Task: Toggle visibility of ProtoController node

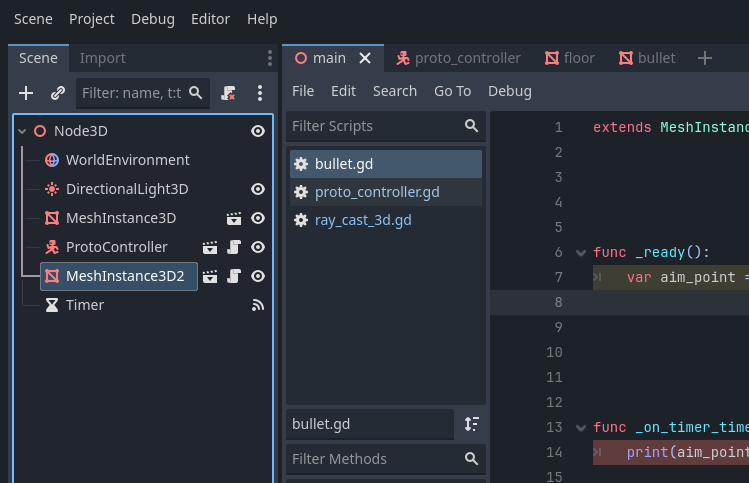Action: point(258,247)
